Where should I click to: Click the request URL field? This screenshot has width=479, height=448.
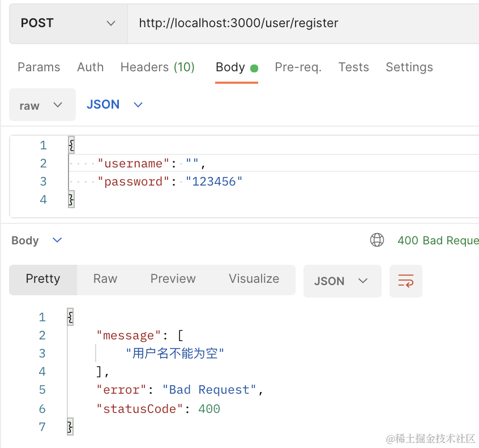pyautogui.click(x=303, y=24)
